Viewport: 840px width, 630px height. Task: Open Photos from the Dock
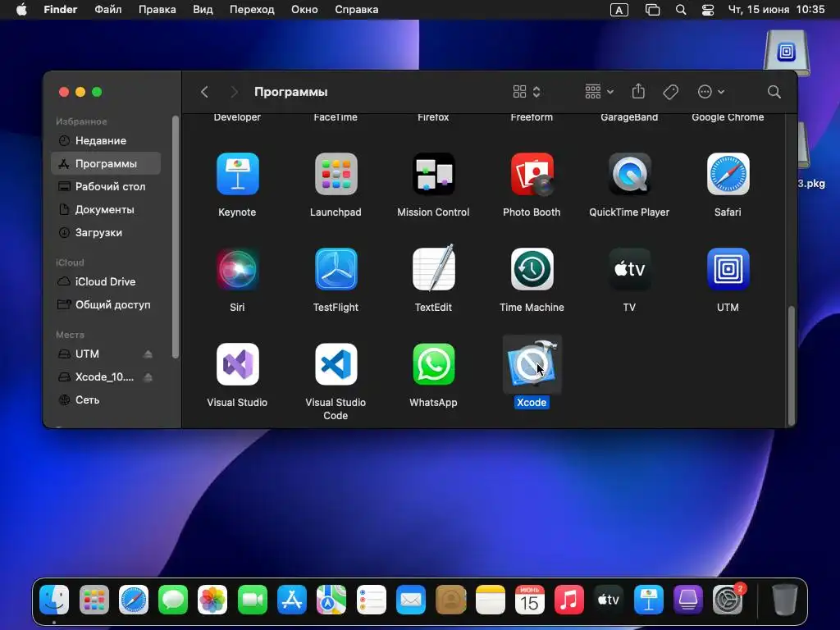pos(212,600)
